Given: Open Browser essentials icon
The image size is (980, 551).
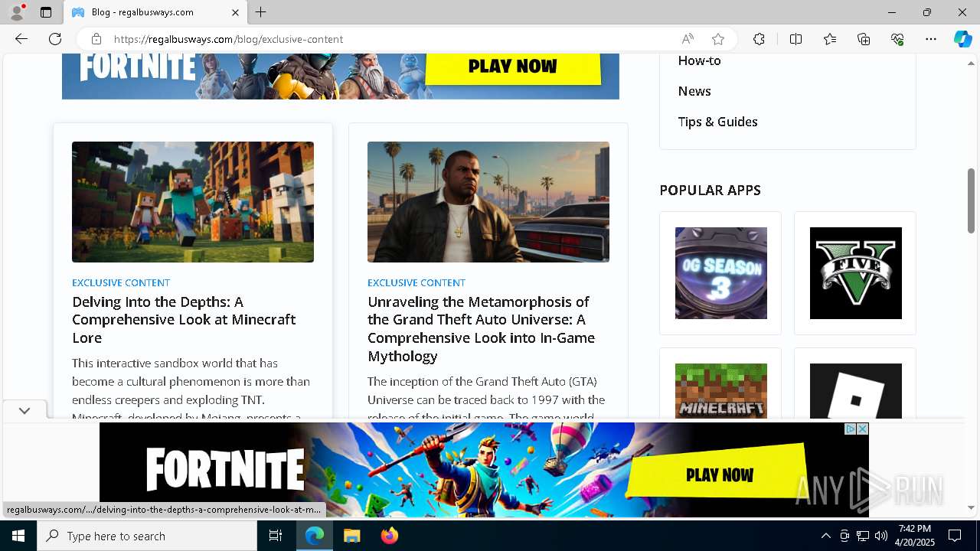Looking at the screenshot, I should click(897, 39).
